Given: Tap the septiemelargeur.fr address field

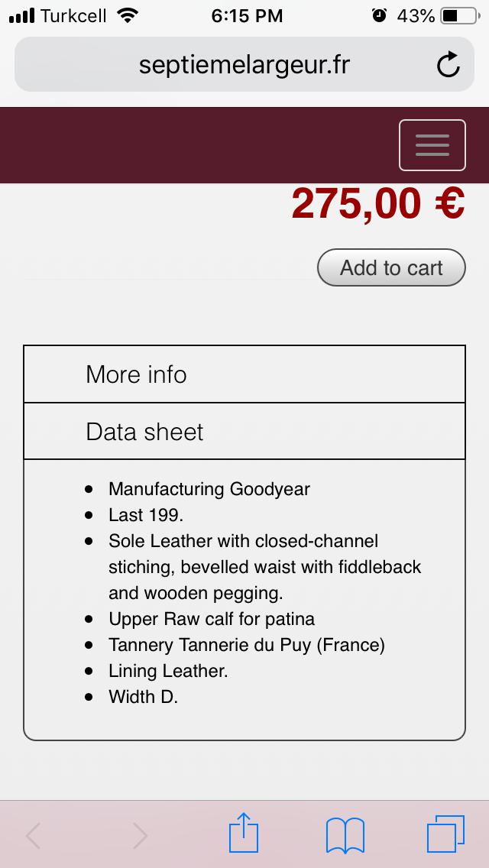Looking at the screenshot, I should (244, 65).
